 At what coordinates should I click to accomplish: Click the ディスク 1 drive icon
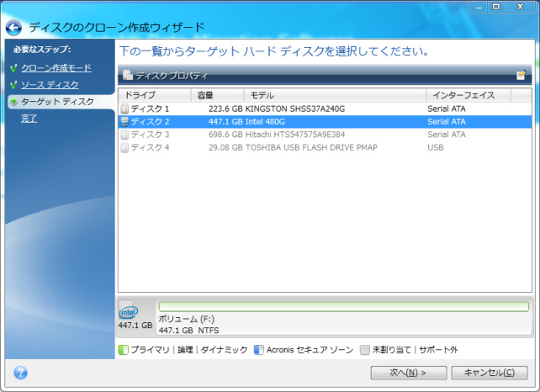tap(124, 109)
